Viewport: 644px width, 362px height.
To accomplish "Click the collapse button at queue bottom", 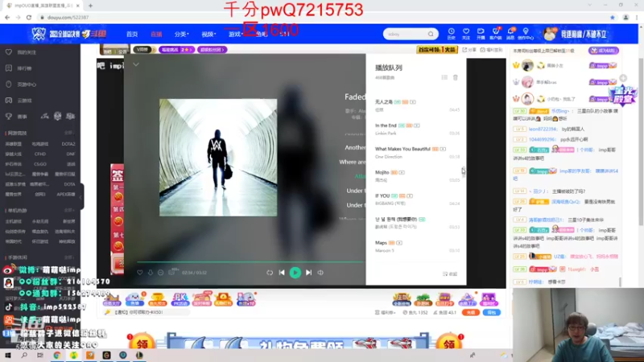I will [450, 274].
